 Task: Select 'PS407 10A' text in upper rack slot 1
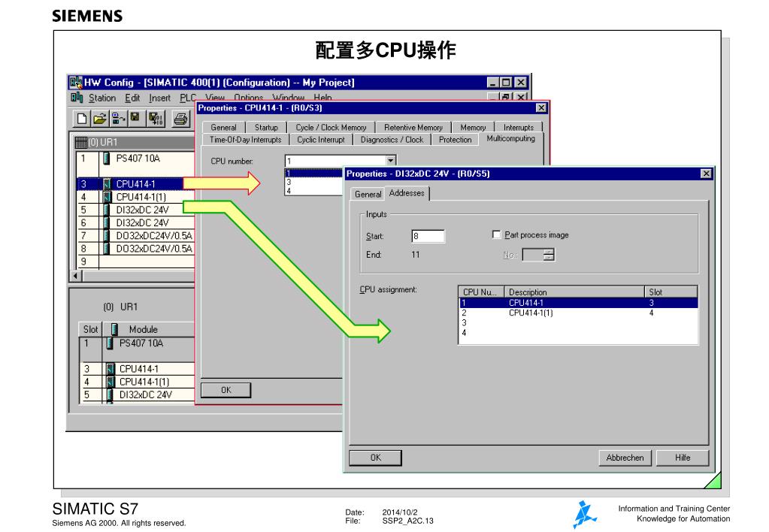(x=138, y=159)
